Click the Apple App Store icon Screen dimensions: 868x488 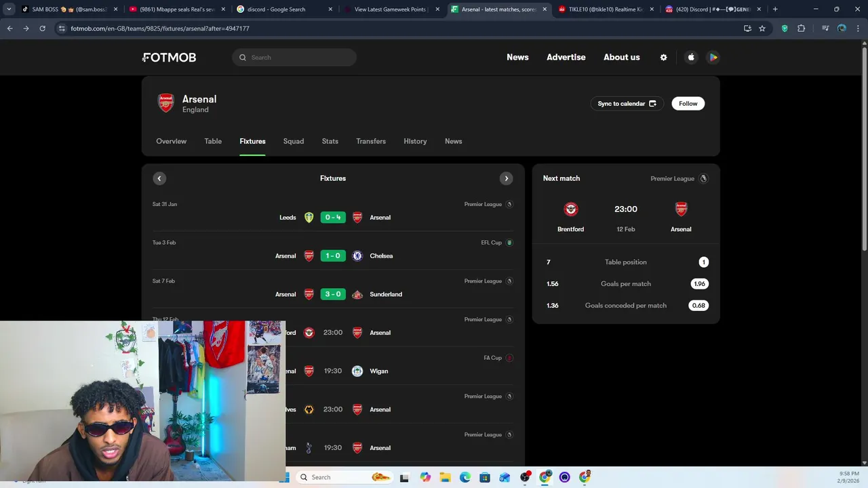[x=691, y=58]
